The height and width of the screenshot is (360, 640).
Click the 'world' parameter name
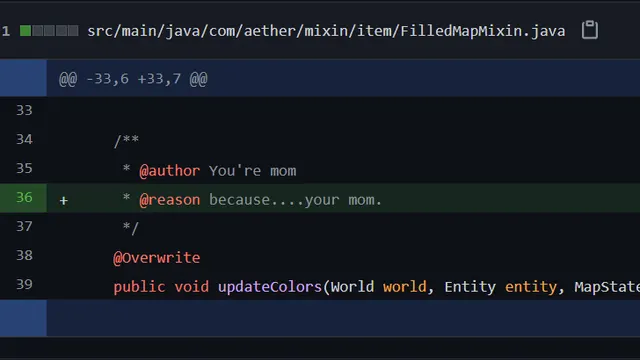pos(404,287)
